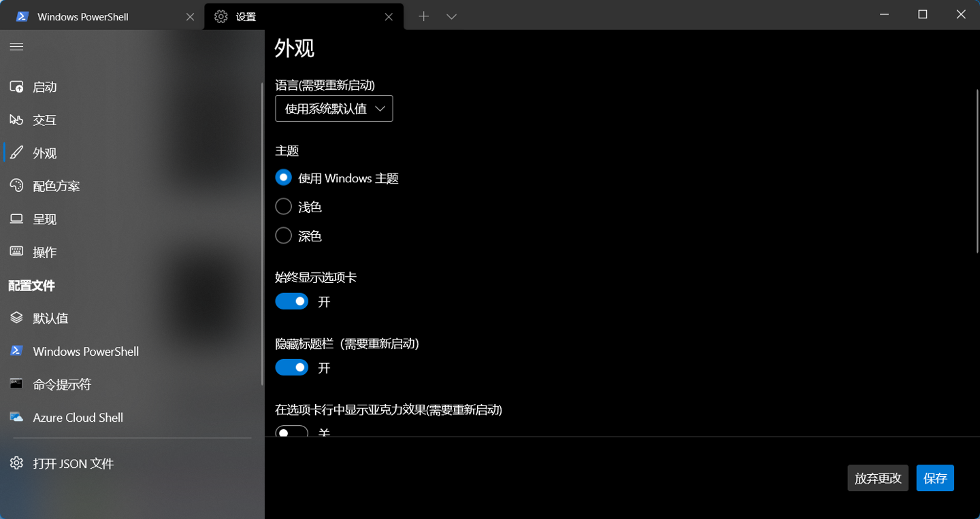This screenshot has width=980, height=519.
Task: Close the Windows PowerShell tab
Action: click(190, 16)
